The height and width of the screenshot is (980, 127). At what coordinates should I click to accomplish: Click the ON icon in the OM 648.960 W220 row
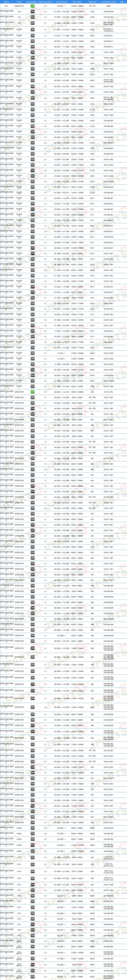(x=33, y=376)
